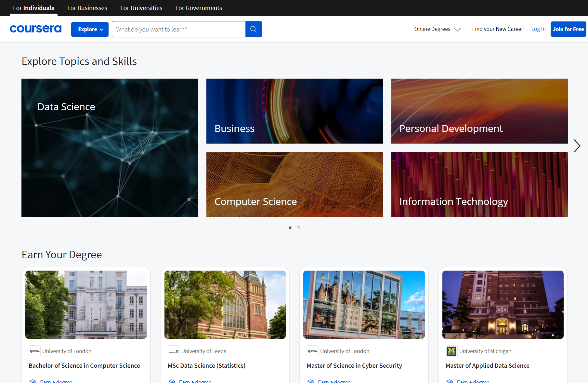Click the University of Michigan logo icon
Viewport: 588px width, 383px height.
(451, 351)
